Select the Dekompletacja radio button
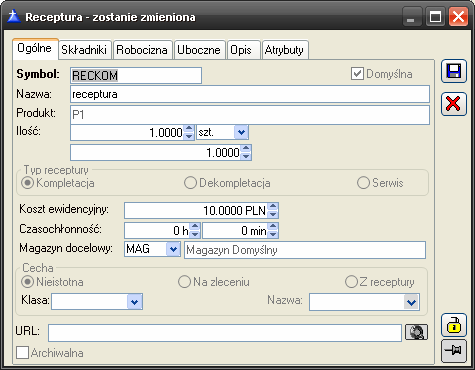 pyautogui.click(x=190, y=183)
